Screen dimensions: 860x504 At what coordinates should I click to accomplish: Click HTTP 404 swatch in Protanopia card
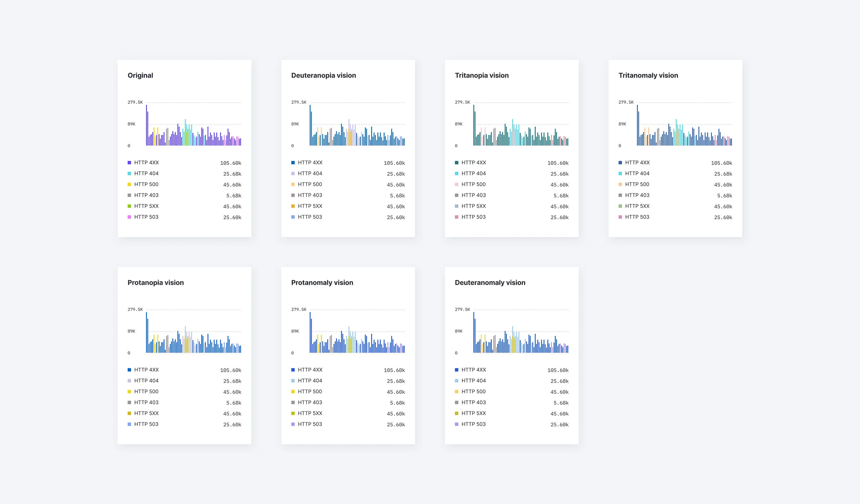pos(129,381)
